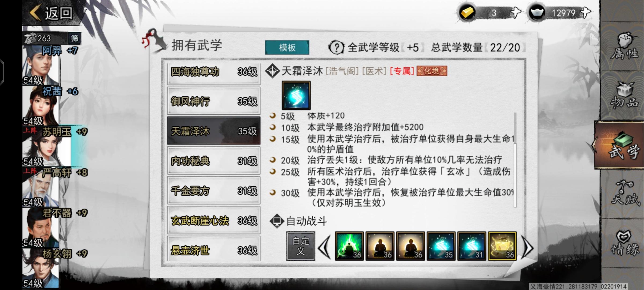644x290 pixels.
Task: Select green aura skill icon in auto-battle bar
Action: pyautogui.click(x=349, y=246)
